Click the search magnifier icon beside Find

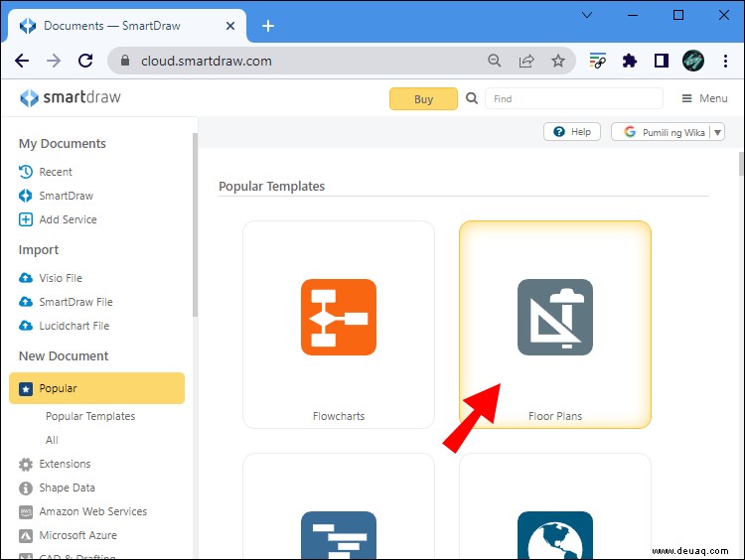pos(471,98)
